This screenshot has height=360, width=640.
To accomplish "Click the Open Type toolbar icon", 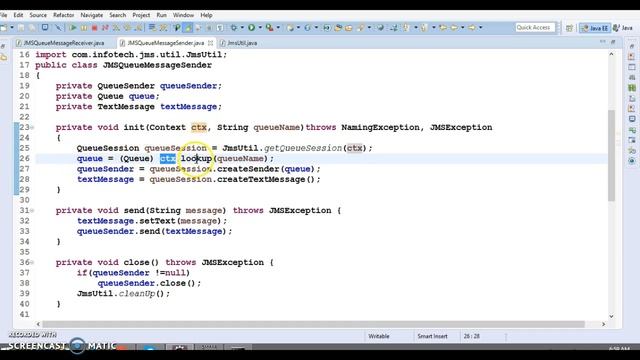I will coord(338,28).
